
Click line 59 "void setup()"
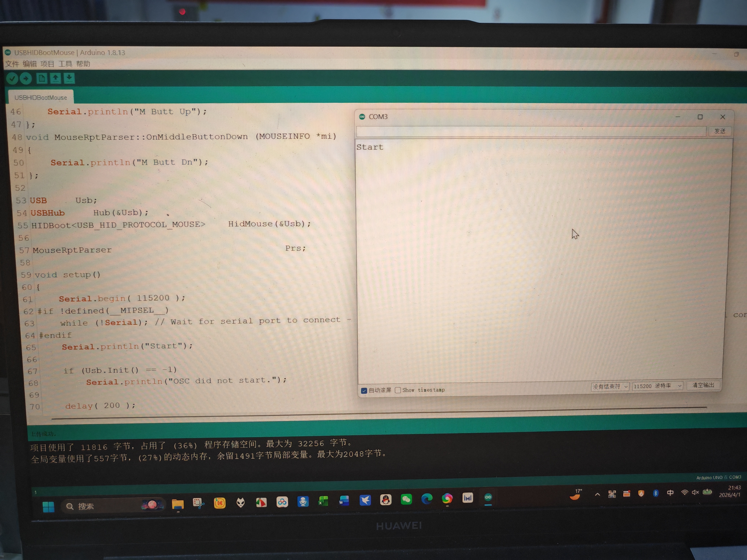tap(67, 275)
